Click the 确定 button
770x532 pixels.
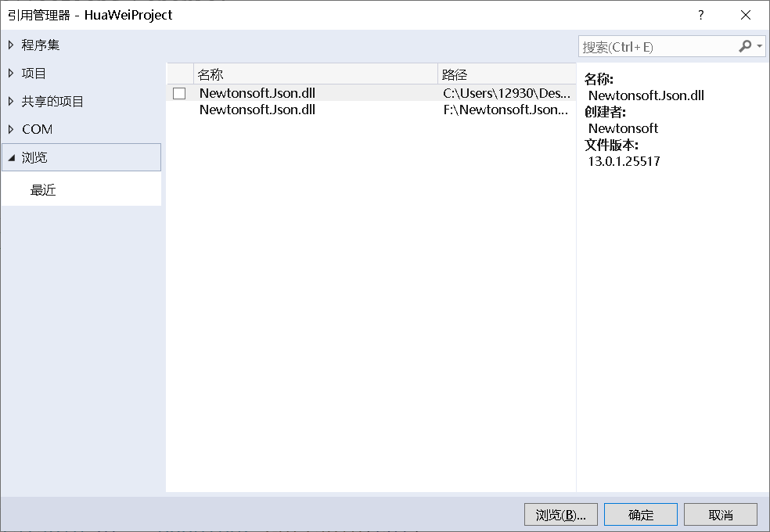coord(640,514)
